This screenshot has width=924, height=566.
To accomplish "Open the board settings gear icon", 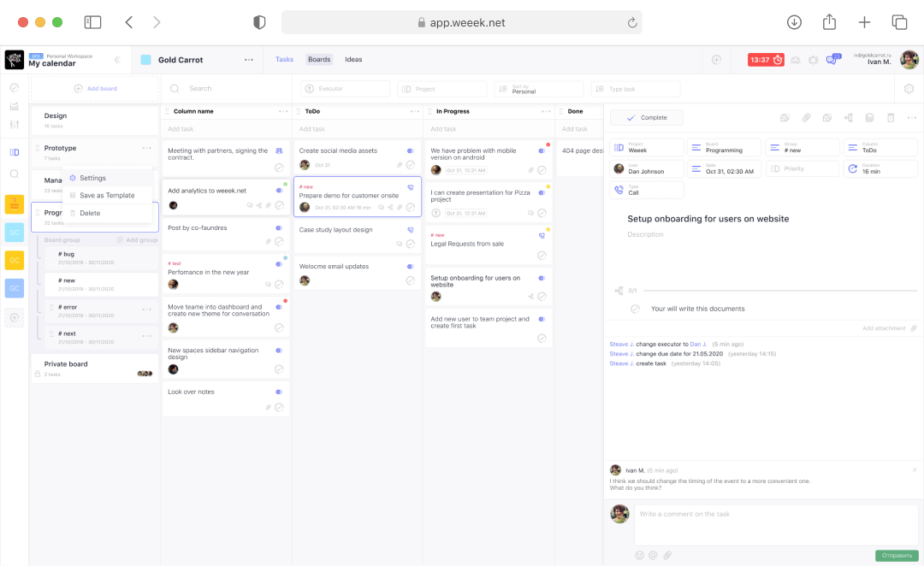I will [909, 89].
